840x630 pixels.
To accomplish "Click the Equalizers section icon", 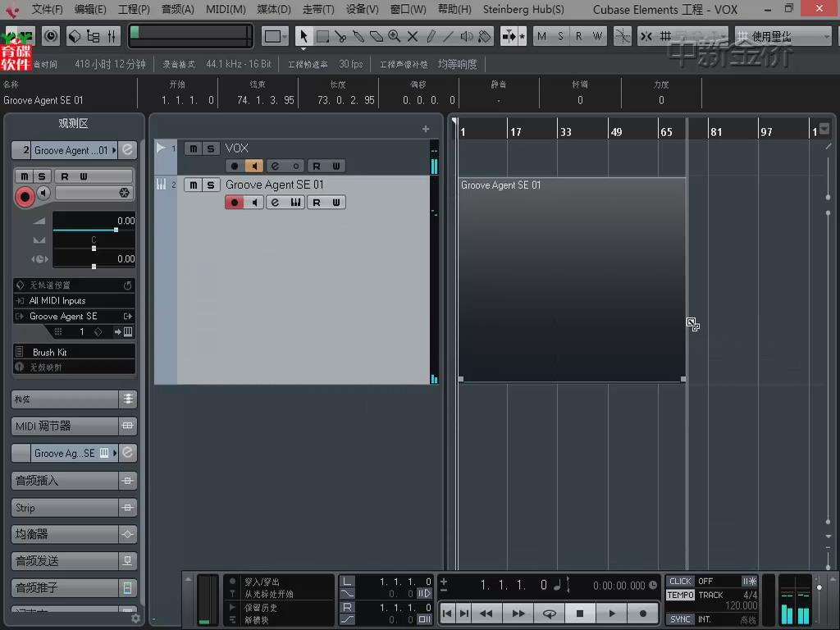I will 127,534.
